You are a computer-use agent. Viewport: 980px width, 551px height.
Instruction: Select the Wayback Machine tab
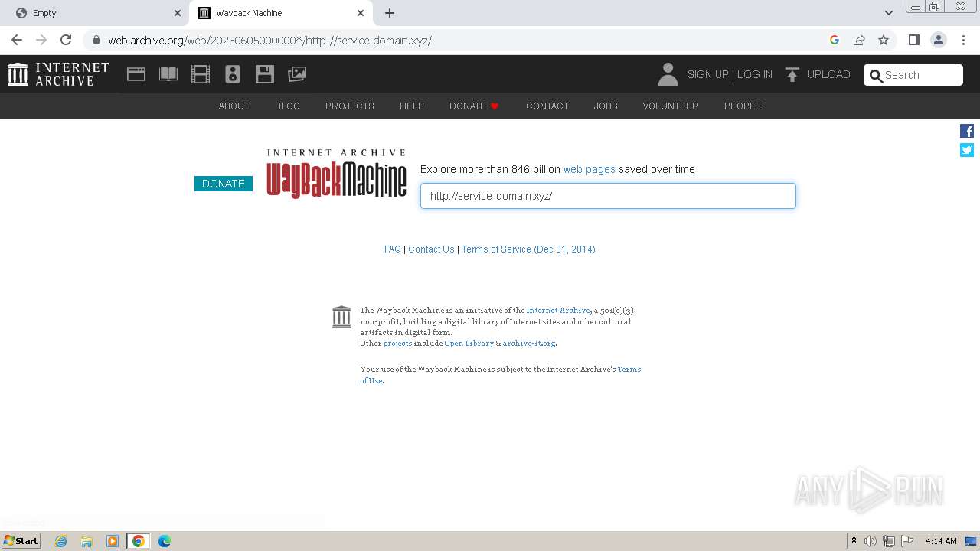point(281,13)
